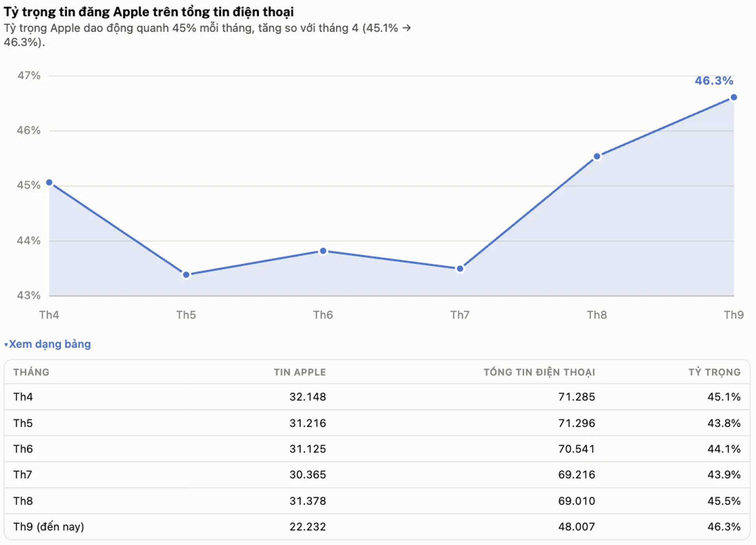Click the total count 70.541 cell

point(577,449)
